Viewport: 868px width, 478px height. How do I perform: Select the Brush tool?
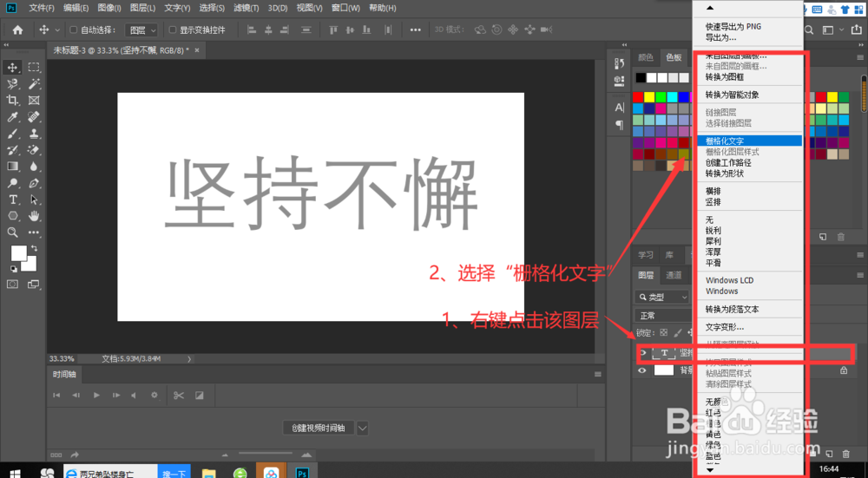[x=12, y=134]
